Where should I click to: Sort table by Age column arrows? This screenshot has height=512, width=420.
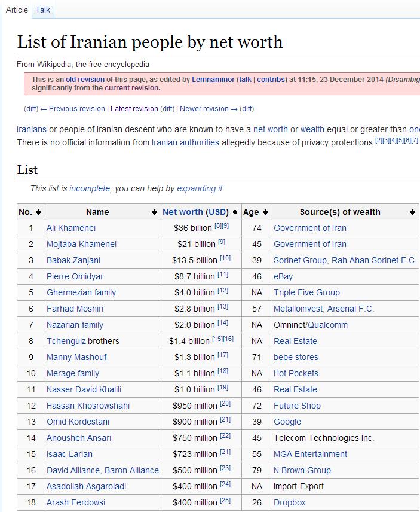click(x=266, y=212)
